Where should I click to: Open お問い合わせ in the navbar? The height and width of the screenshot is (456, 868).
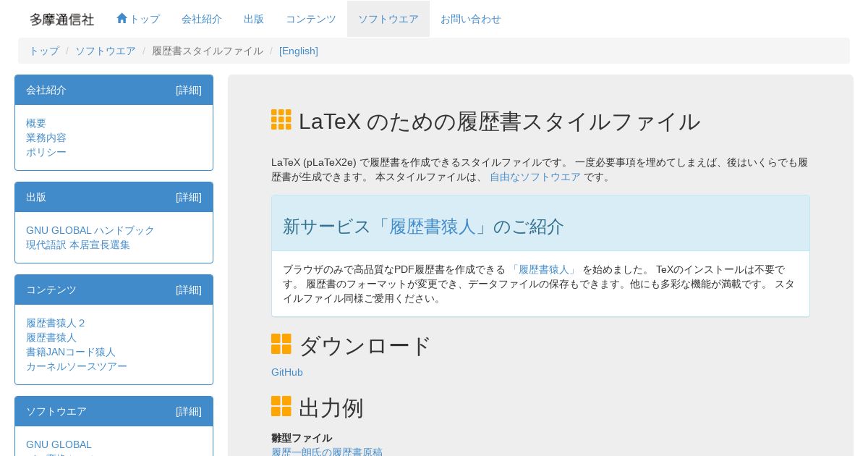pos(471,19)
